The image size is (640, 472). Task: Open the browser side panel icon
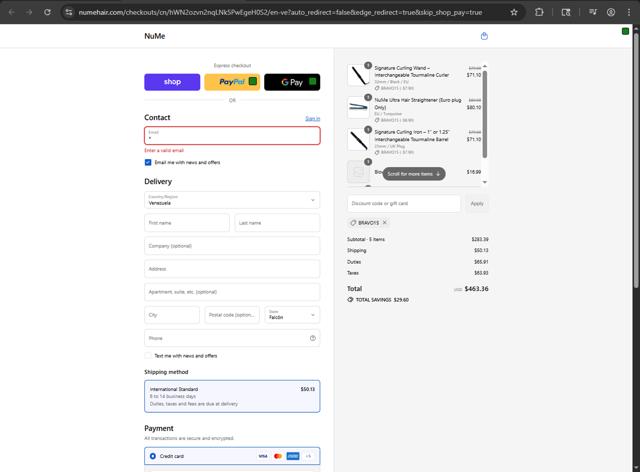566,12
